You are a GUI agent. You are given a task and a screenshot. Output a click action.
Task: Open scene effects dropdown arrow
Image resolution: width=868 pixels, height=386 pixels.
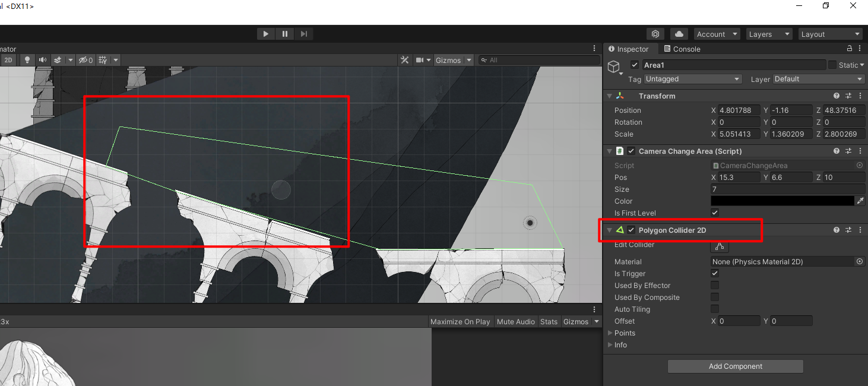click(71, 60)
